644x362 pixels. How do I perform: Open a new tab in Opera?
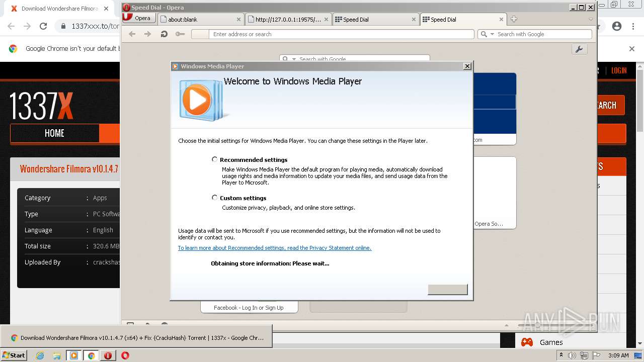[x=514, y=19]
